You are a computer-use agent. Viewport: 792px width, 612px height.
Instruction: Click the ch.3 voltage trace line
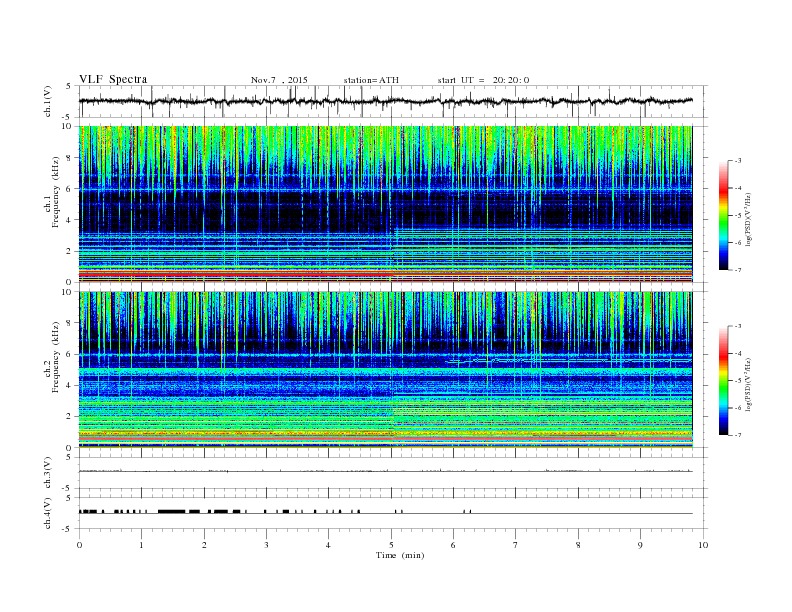(385, 471)
